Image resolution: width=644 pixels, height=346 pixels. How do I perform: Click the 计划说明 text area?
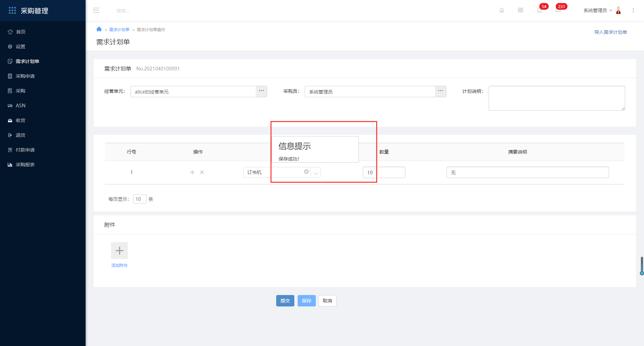tap(557, 98)
